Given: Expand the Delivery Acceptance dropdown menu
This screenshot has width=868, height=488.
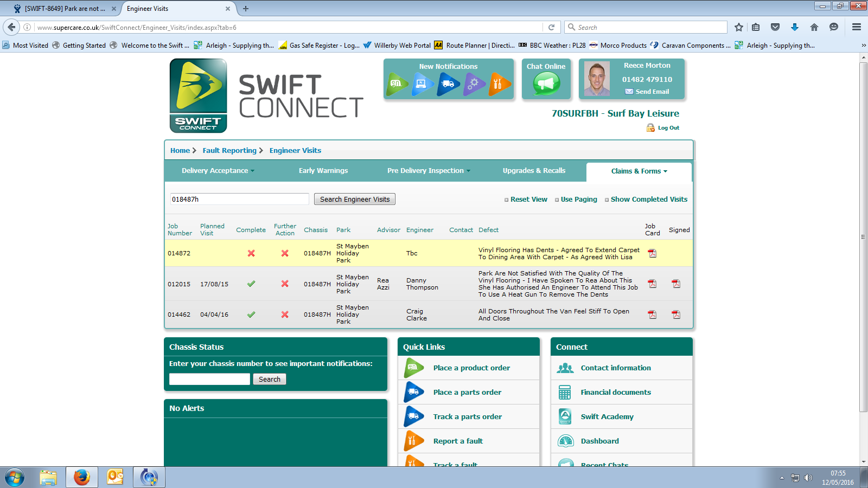Looking at the screenshot, I should [x=218, y=171].
